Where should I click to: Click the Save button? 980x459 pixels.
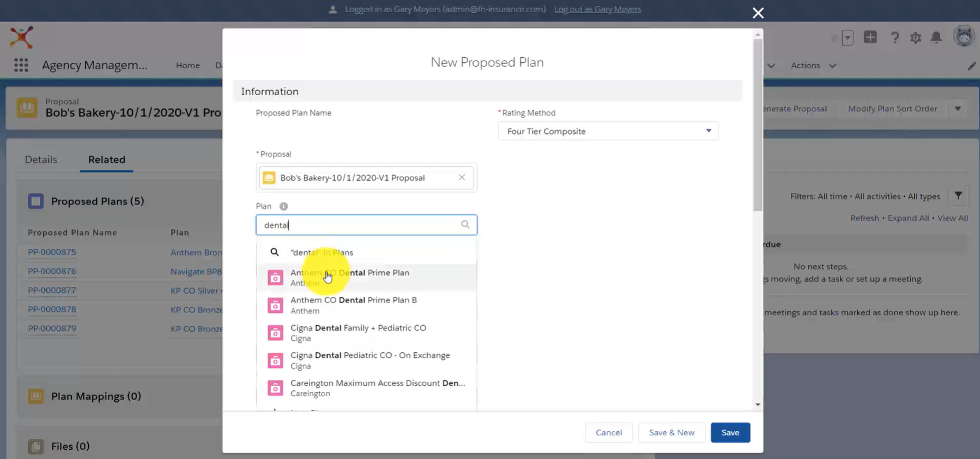click(730, 432)
